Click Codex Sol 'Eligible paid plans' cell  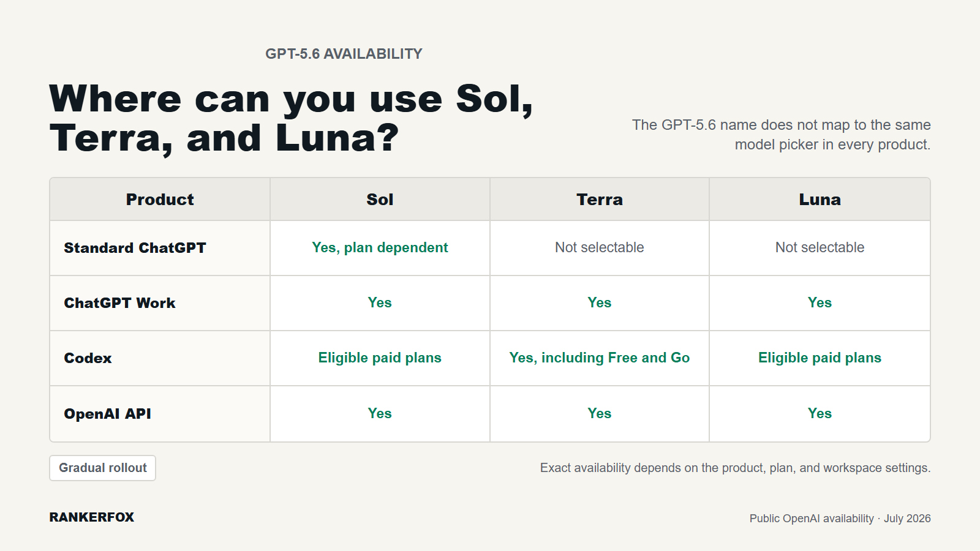(x=380, y=358)
